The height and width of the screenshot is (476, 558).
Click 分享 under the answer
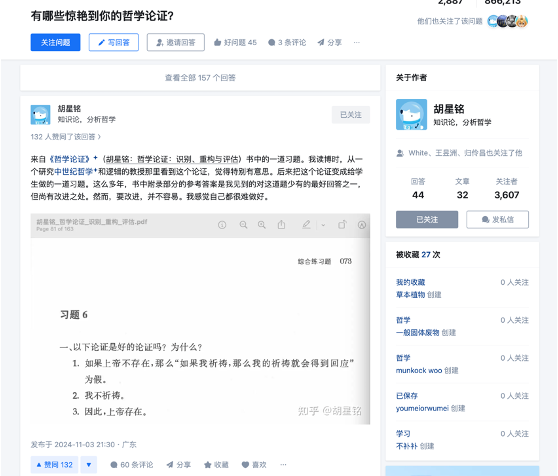click(179, 465)
